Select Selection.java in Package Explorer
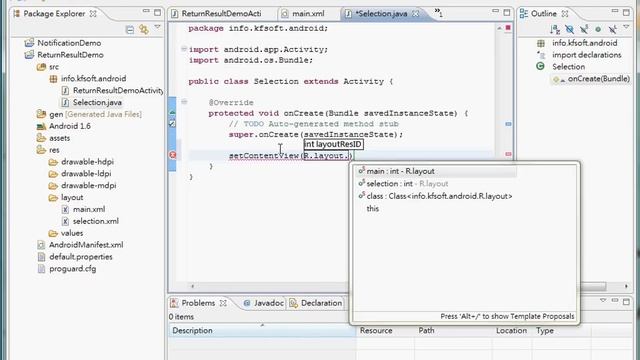The image size is (640, 360). (97, 102)
